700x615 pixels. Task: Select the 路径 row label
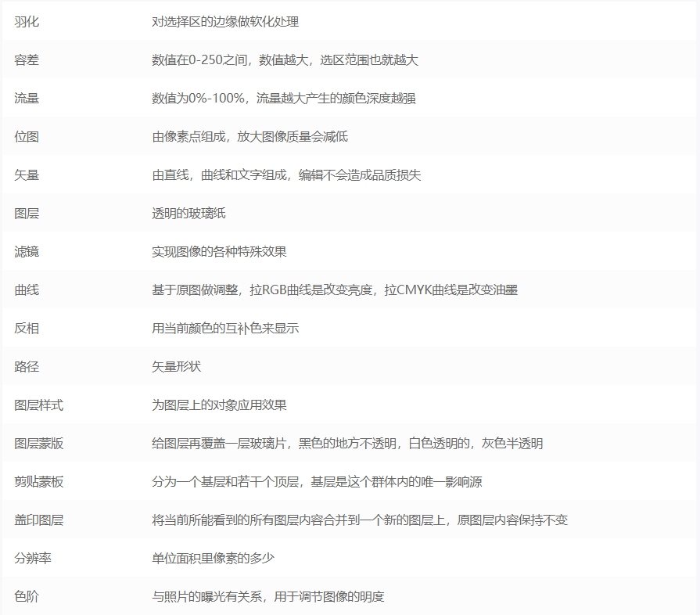click(x=23, y=367)
